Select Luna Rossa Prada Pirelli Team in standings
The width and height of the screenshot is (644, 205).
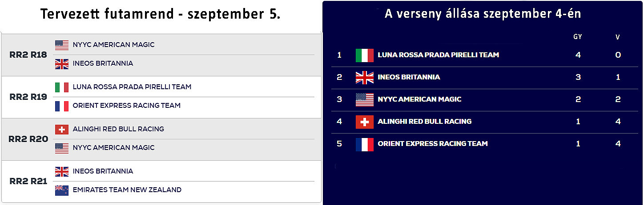438,55
